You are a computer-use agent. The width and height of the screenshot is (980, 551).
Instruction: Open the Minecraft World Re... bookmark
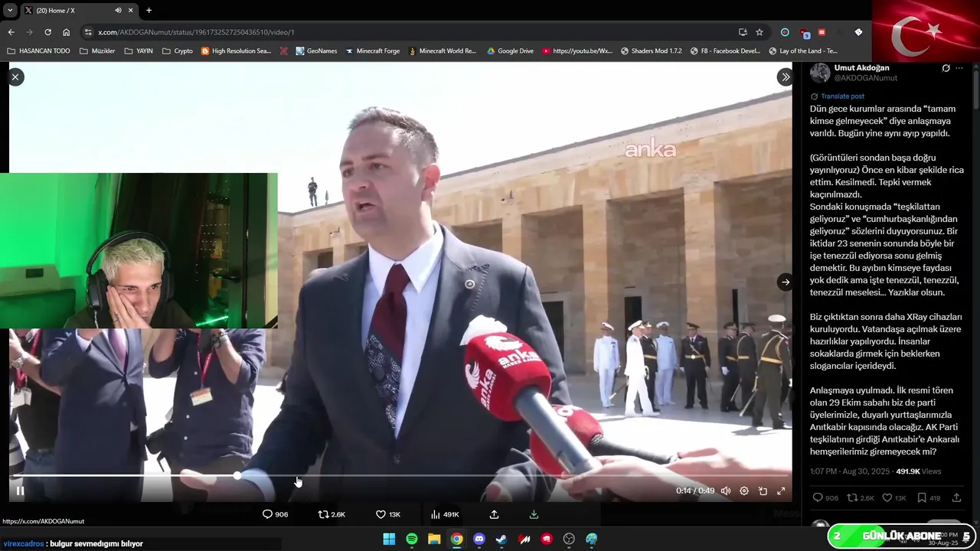point(443,51)
